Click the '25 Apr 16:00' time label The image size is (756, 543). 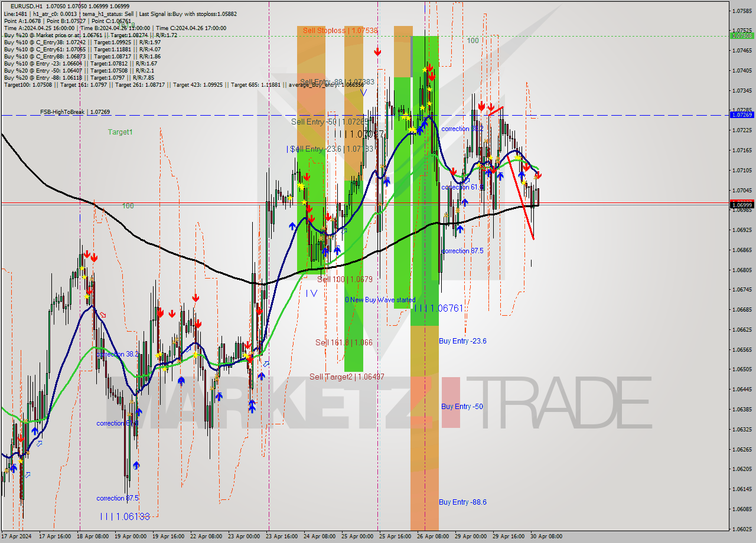[x=395, y=537]
